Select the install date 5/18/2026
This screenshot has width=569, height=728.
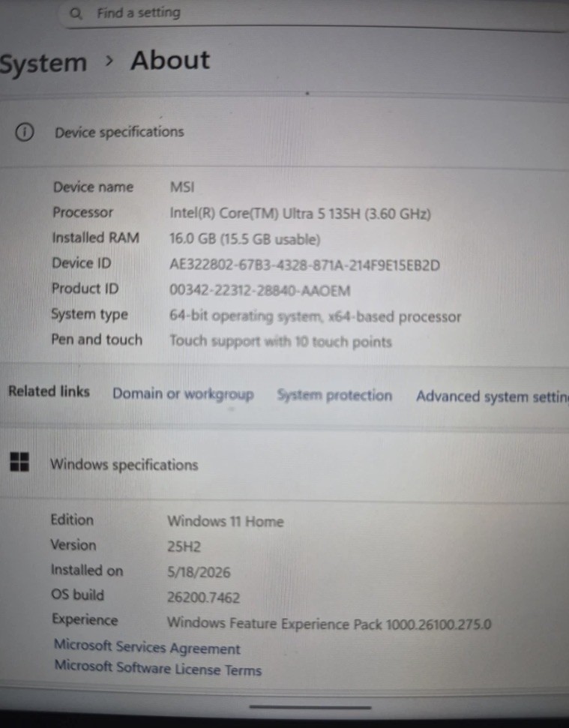[199, 572]
